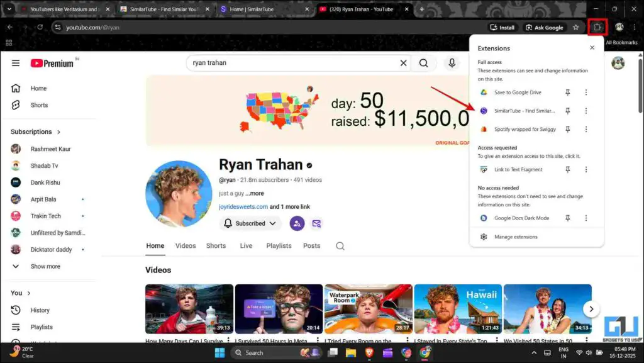Image resolution: width=644 pixels, height=363 pixels.
Task: Open the Subscribed dropdown
Action: point(250,223)
